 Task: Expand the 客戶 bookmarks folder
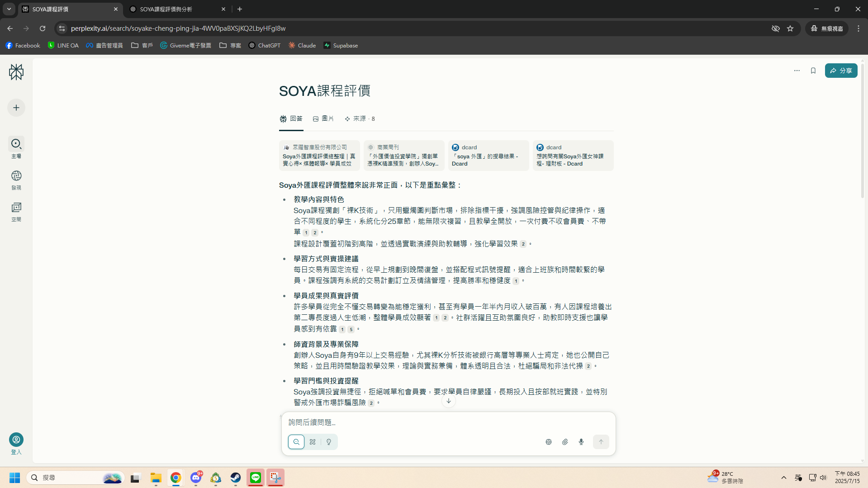[x=142, y=45]
